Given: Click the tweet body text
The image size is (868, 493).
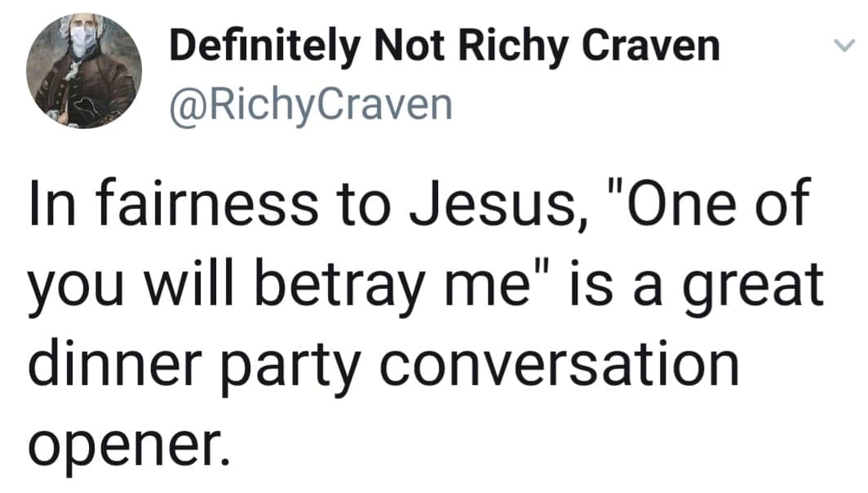Looking at the screenshot, I should [x=424, y=318].
